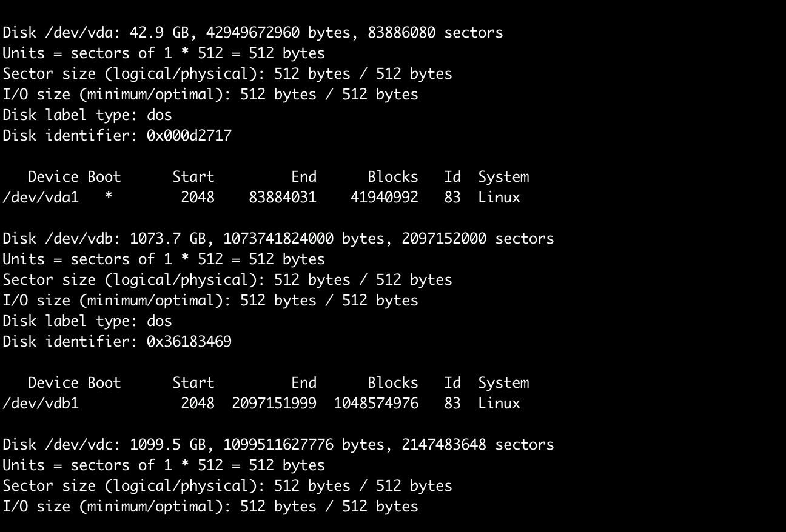Viewport: 786px width, 532px height.
Task: Click the Blocks value 41940992
Action: point(385,198)
